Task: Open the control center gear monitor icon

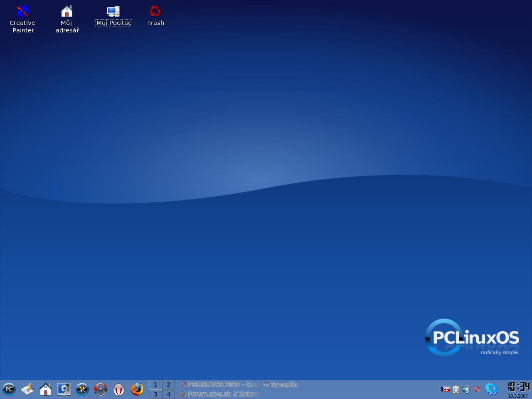Action: [64, 389]
